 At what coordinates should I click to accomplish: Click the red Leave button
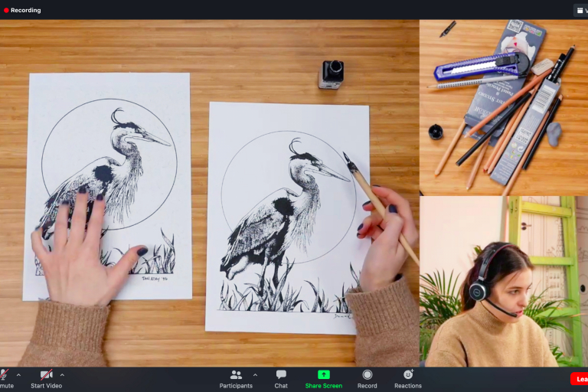pos(580,379)
